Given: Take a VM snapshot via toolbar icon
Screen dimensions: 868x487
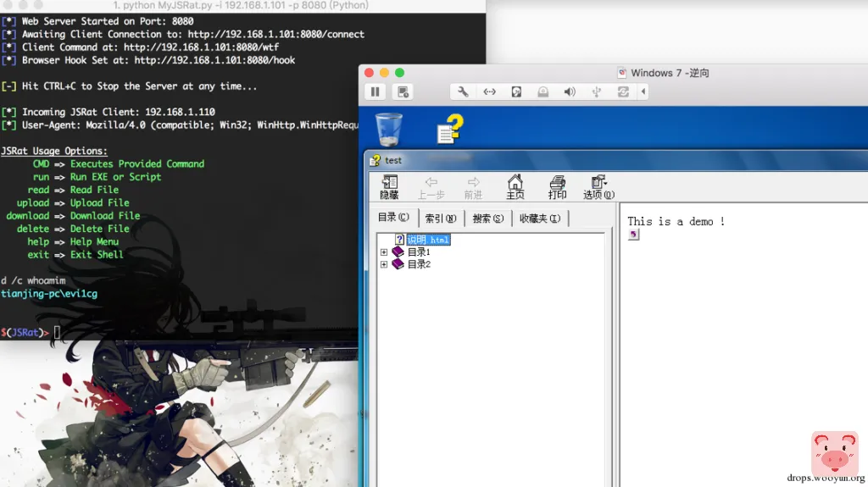Looking at the screenshot, I should coord(403,91).
